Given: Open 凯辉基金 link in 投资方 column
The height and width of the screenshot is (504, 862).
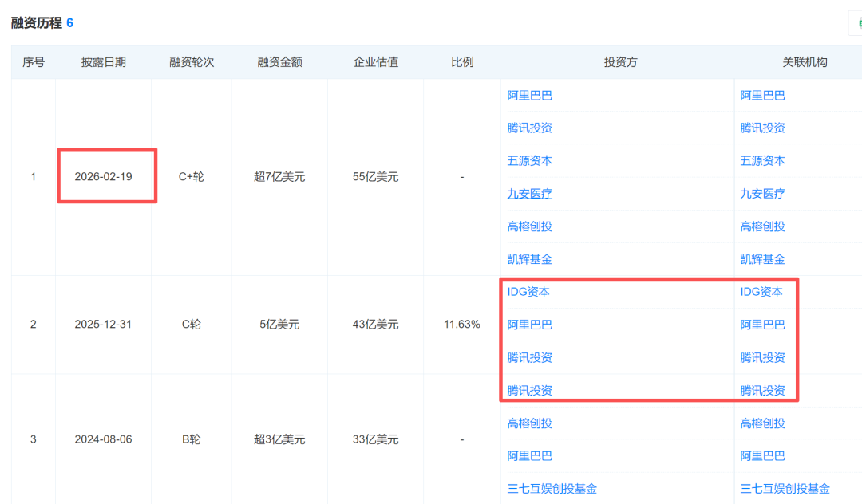Looking at the screenshot, I should click(529, 259).
